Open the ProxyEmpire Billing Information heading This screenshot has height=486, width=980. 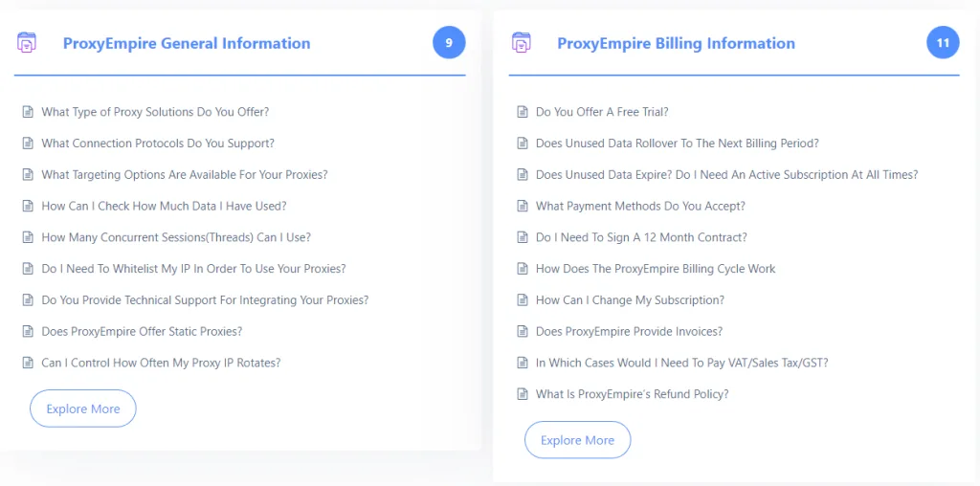pyautogui.click(x=676, y=43)
